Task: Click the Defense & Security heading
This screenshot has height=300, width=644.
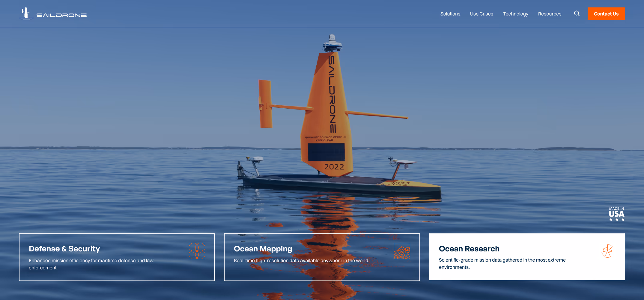Action: tap(64, 248)
